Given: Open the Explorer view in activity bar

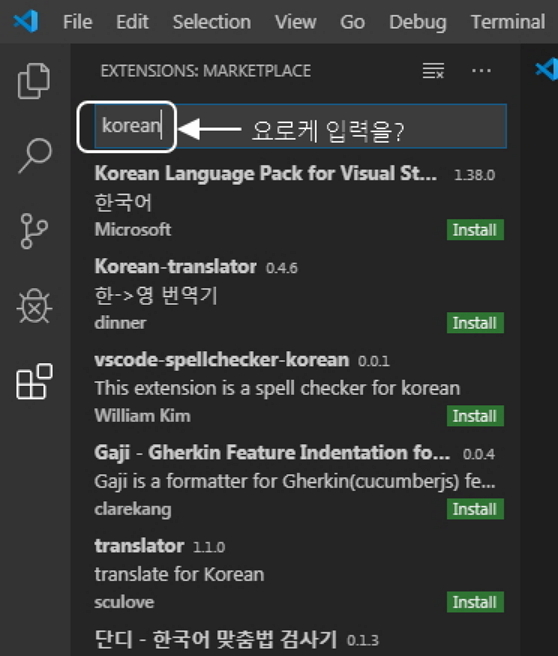Looking at the screenshot, I should tap(34, 81).
